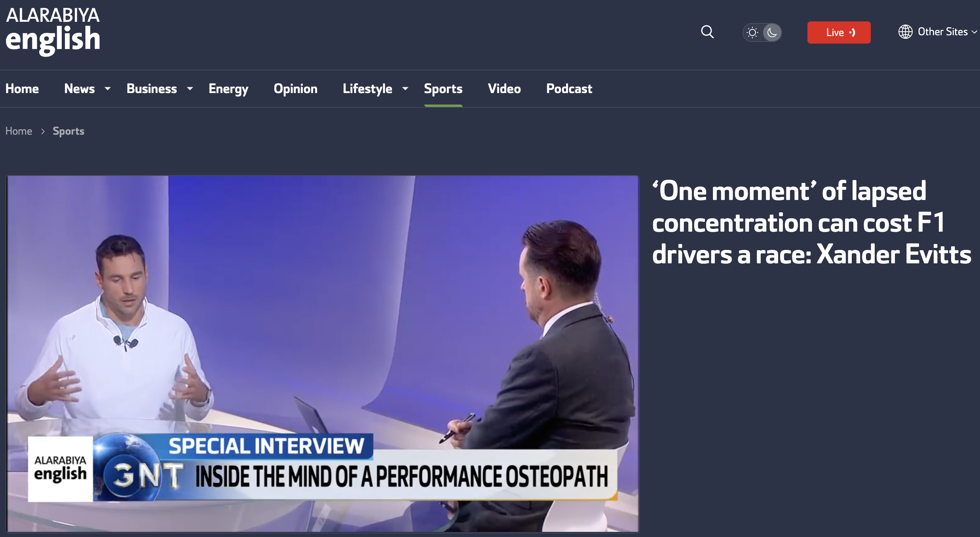Expand the Other Sites dropdown chevron

click(974, 32)
